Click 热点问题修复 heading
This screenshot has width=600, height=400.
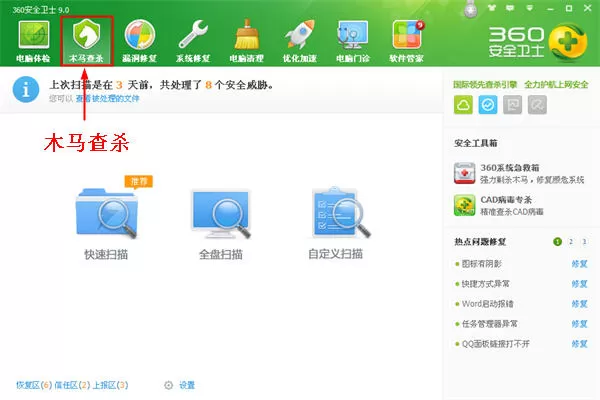[x=480, y=242]
